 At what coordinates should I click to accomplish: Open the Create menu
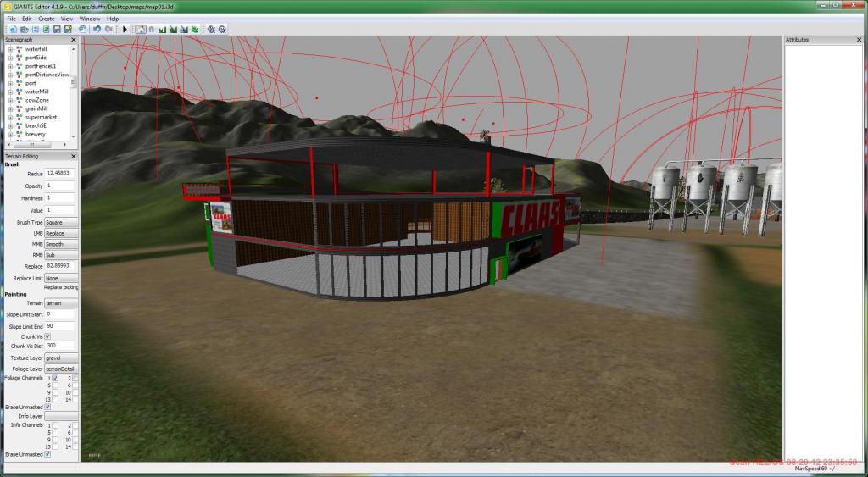[47, 19]
